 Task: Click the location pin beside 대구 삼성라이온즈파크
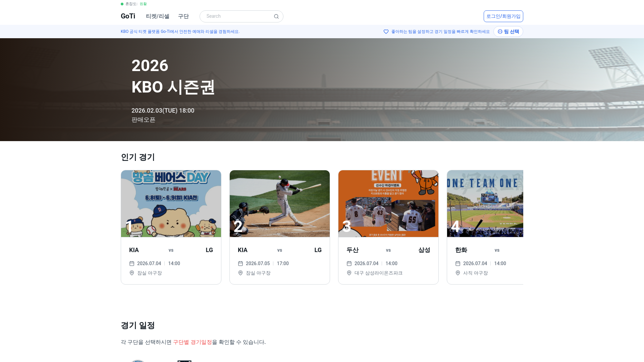click(x=349, y=273)
